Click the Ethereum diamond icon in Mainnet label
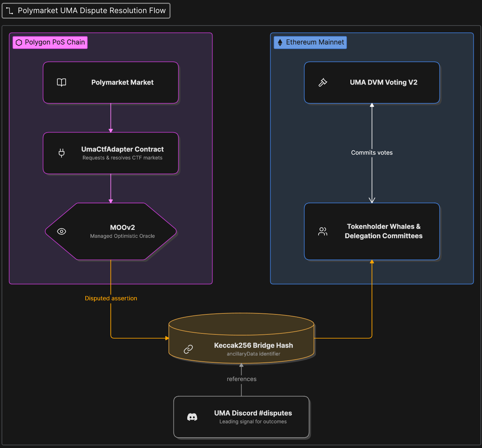The height and width of the screenshot is (448, 482). pos(280,42)
